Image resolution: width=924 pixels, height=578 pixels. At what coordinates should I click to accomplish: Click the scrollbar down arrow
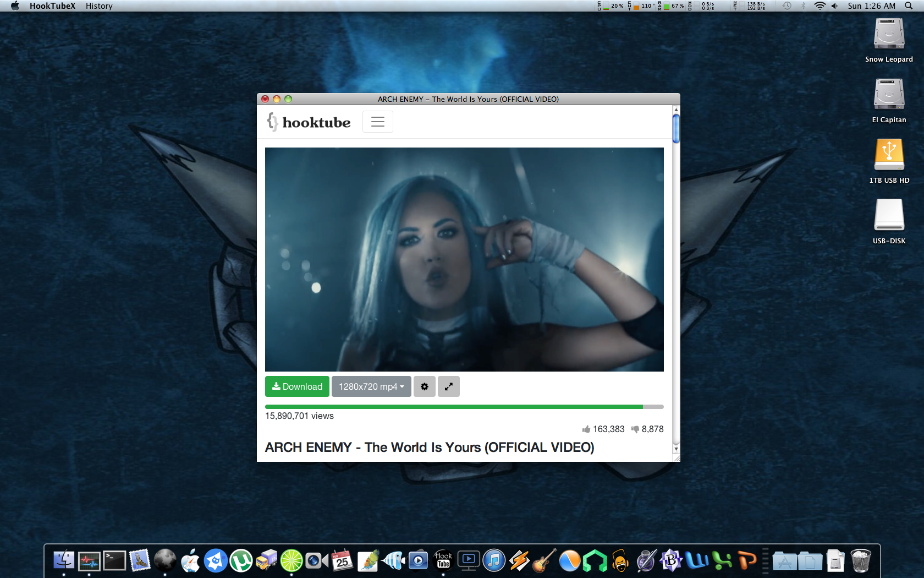tap(676, 449)
